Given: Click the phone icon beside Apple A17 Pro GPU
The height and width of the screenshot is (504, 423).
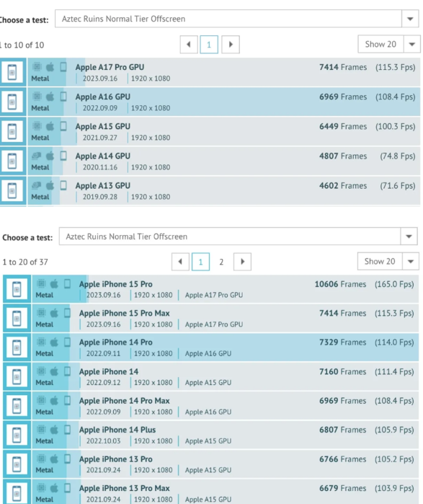Looking at the screenshot, I should coord(12,72).
